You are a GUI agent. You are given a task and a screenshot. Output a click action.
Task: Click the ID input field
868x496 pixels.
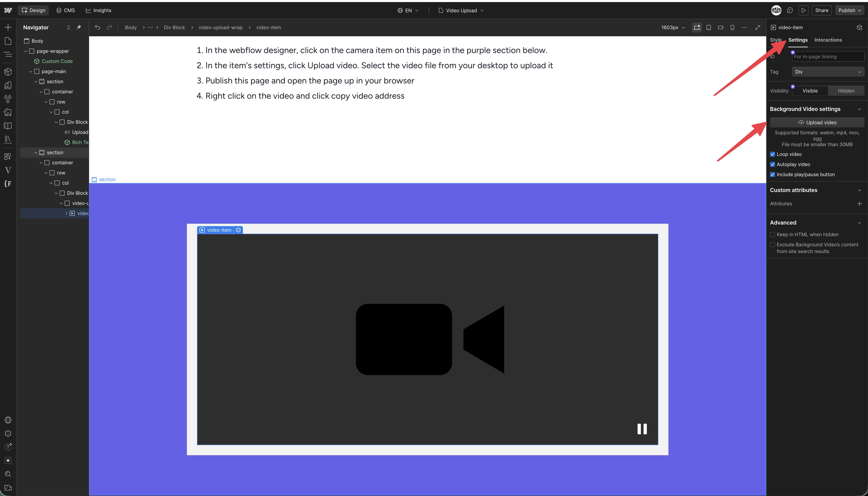coord(828,57)
